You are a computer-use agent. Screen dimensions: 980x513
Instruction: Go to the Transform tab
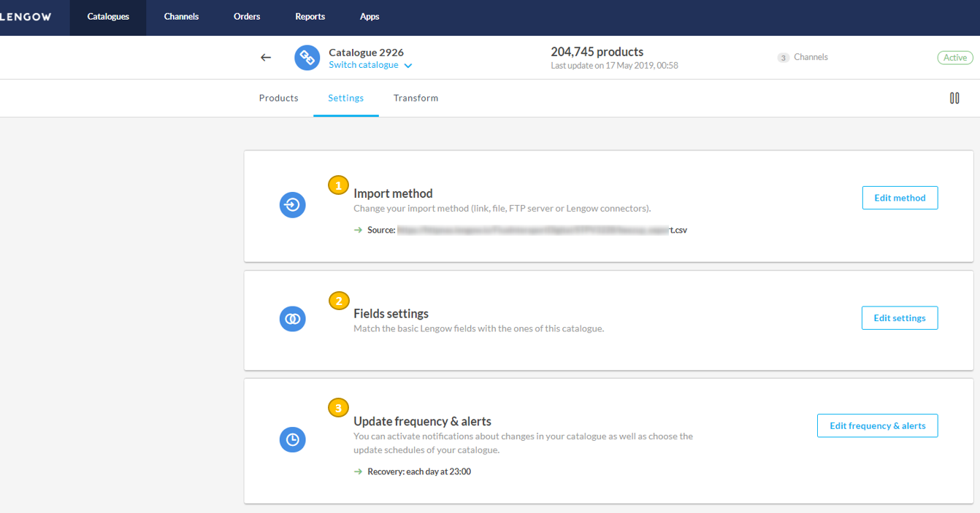[x=416, y=98]
